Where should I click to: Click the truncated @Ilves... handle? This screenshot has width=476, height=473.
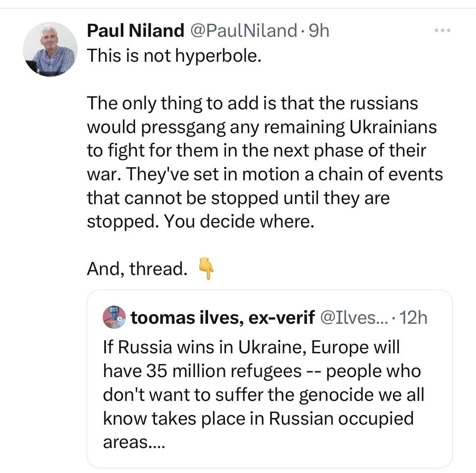[353, 318]
